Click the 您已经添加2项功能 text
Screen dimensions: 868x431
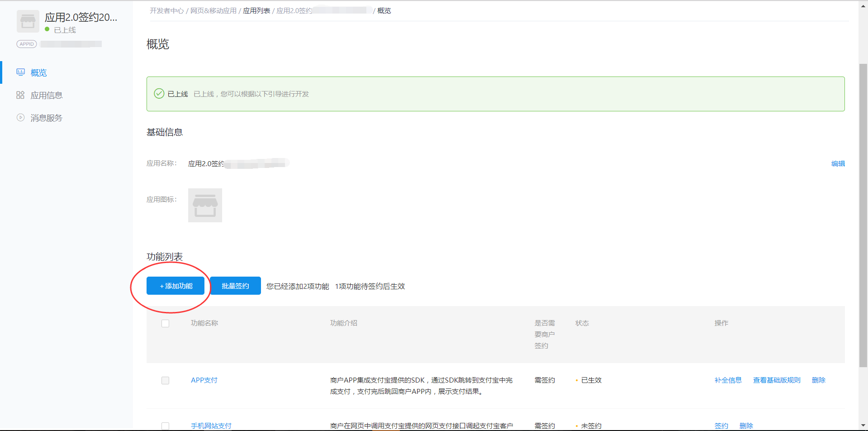click(298, 286)
